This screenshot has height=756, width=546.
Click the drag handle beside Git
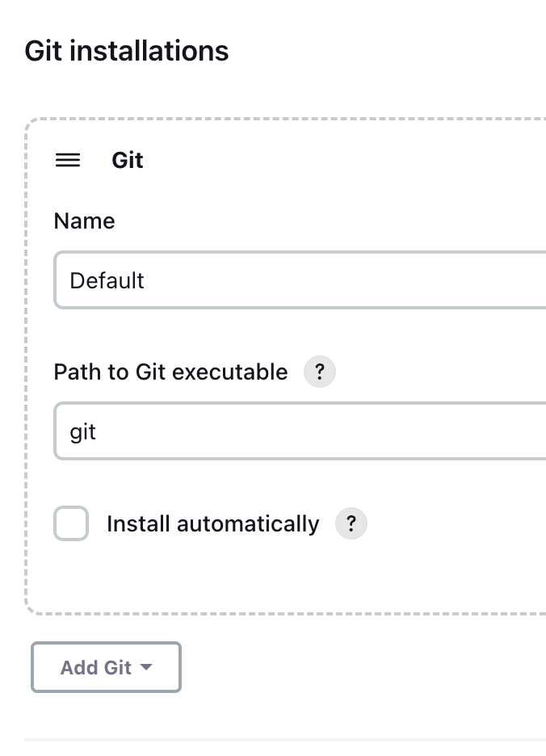pyautogui.click(x=68, y=161)
